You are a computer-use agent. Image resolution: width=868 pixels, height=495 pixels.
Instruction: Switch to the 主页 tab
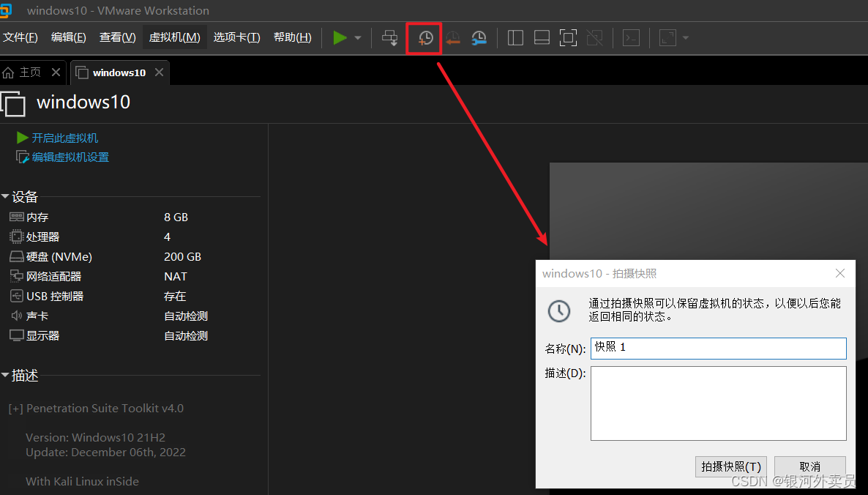click(30, 72)
